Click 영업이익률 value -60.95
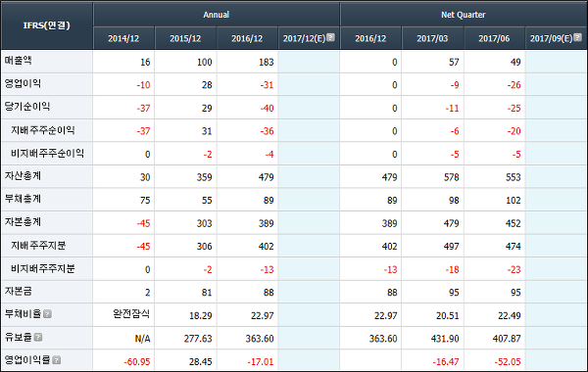The image size is (588, 372). (x=137, y=362)
